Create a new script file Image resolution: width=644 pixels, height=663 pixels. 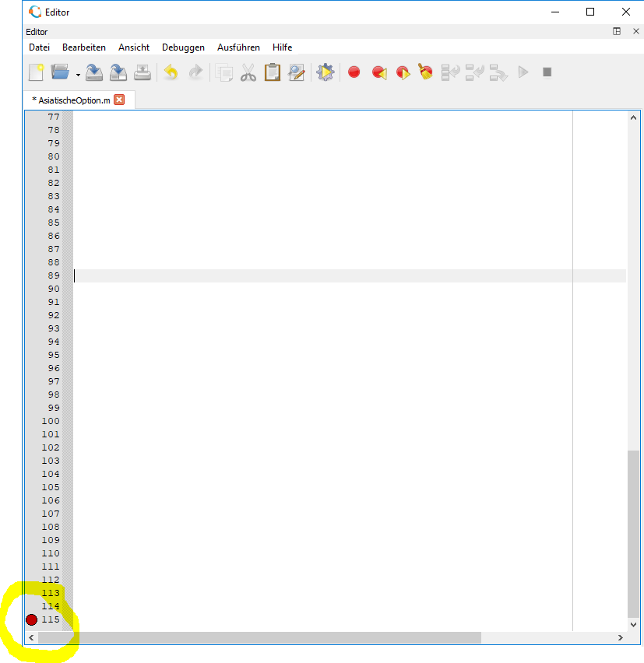pos(37,72)
